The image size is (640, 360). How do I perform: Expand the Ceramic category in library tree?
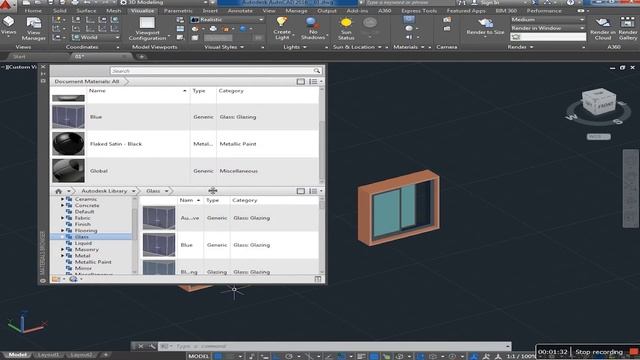click(x=62, y=199)
